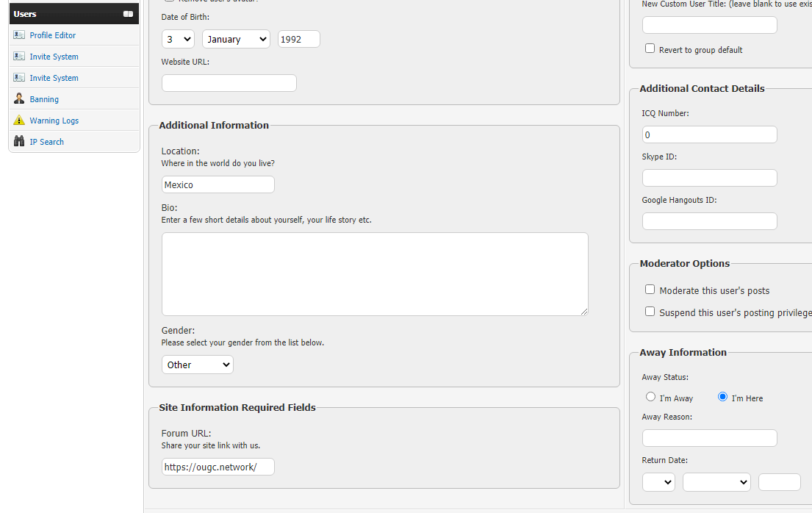This screenshot has height=513, width=812.
Task: Check Moderate this user's posts
Action: coord(650,290)
